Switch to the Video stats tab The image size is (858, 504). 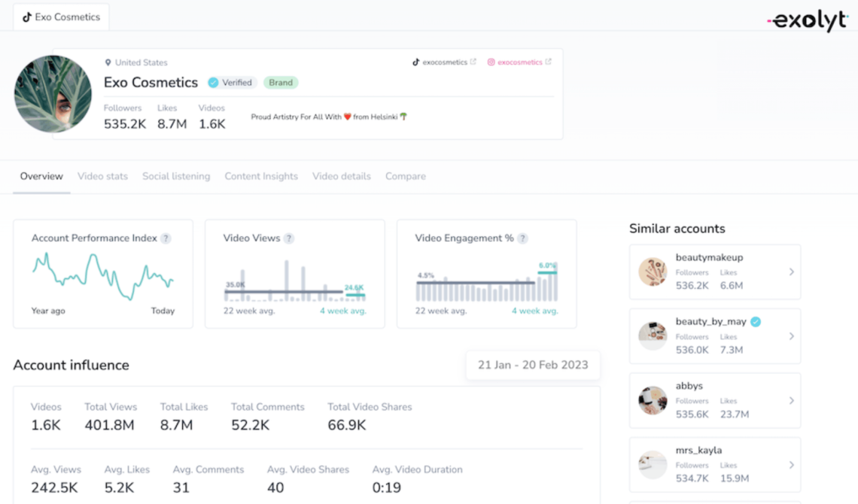tap(102, 177)
